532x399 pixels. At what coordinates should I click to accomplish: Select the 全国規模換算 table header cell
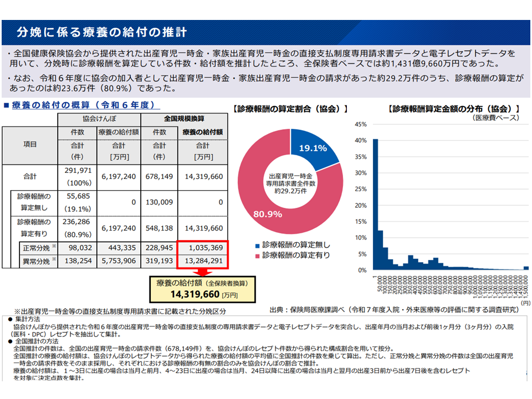click(x=184, y=119)
